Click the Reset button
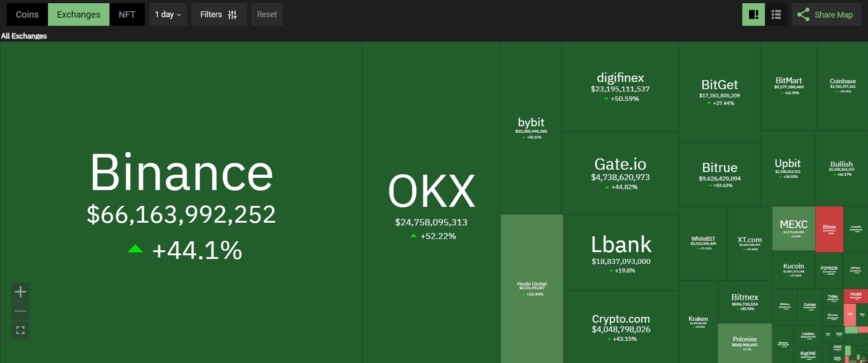This screenshot has width=868, height=363. [267, 14]
